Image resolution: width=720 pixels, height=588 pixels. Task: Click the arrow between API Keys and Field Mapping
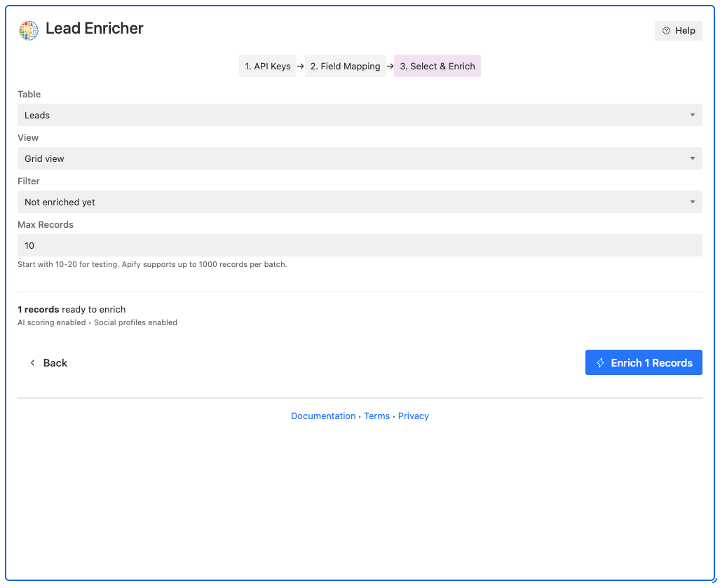pyautogui.click(x=300, y=66)
